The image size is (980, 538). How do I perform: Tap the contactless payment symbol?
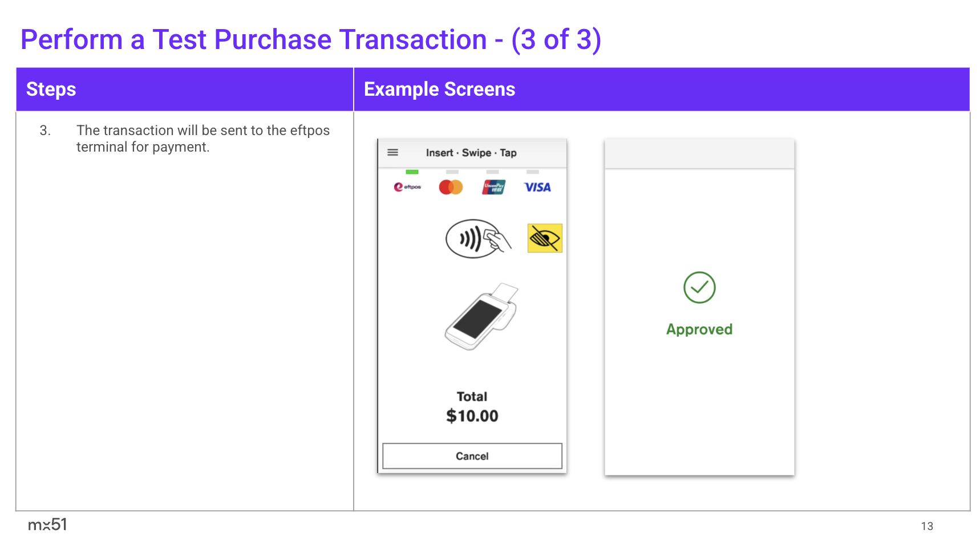click(478, 239)
